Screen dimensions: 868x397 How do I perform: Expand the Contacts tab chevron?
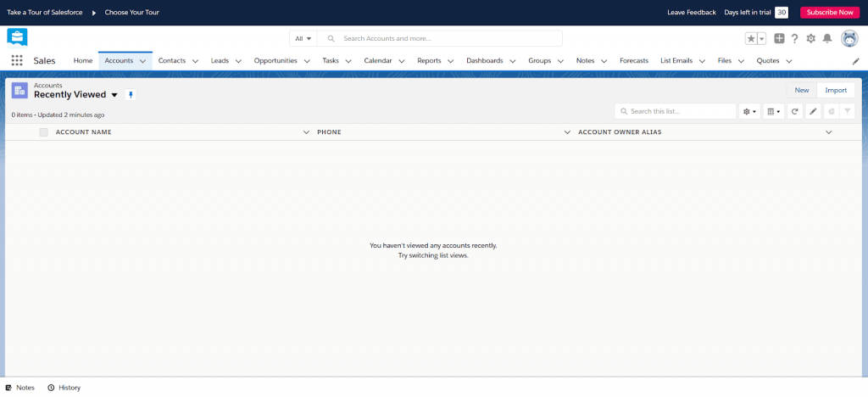tap(196, 61)
